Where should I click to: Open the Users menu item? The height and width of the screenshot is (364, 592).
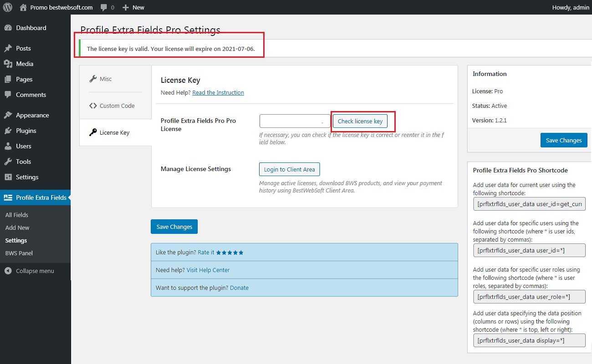coord(35,146)
